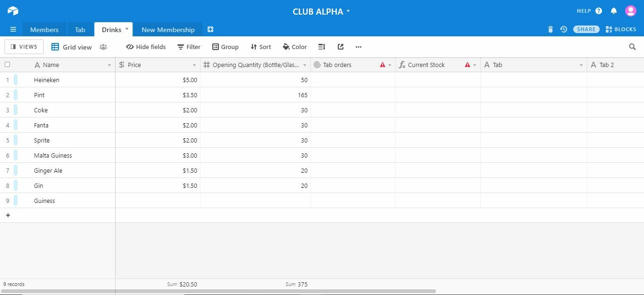Open the Tab orders column dropdown arrow
Image resolution: width=644 pixels, height=295 pixels.
point(390,65)
